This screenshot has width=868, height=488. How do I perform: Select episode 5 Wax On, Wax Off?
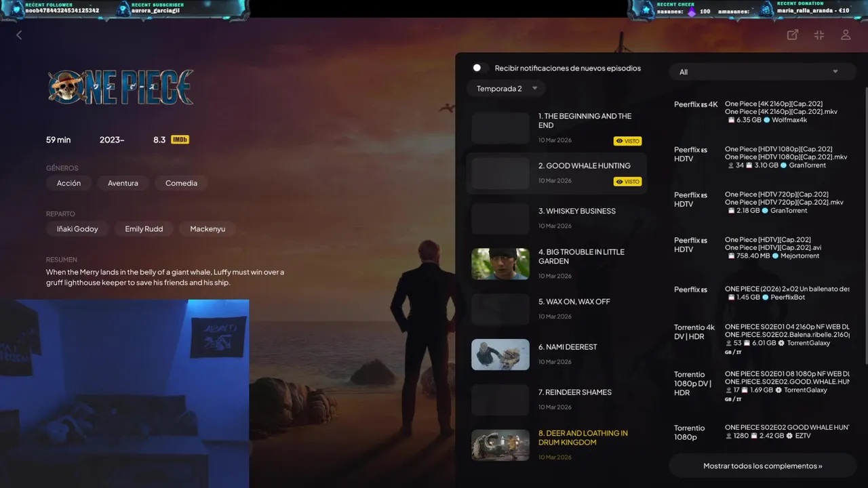(x=556, y=309)
